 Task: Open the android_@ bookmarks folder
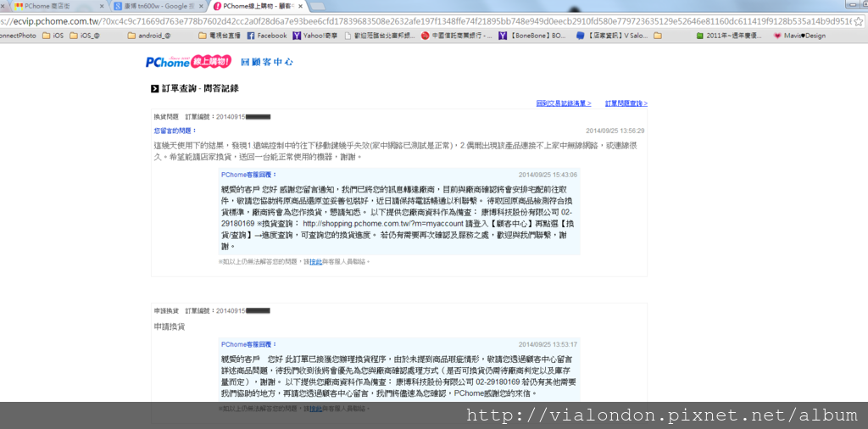coord(149,36)
